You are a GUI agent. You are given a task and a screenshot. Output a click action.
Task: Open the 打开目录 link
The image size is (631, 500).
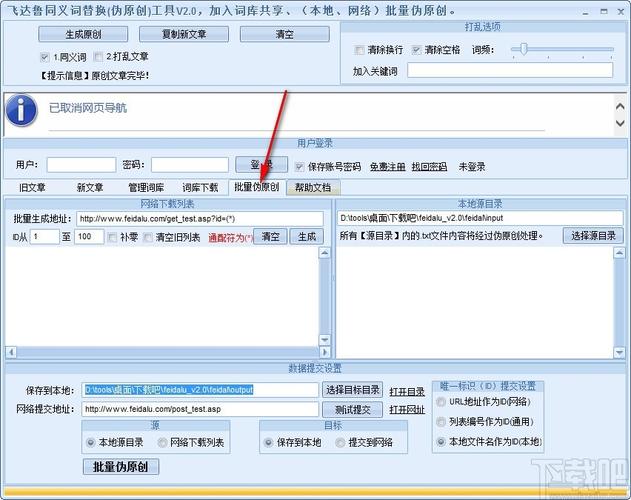(407, 391)
